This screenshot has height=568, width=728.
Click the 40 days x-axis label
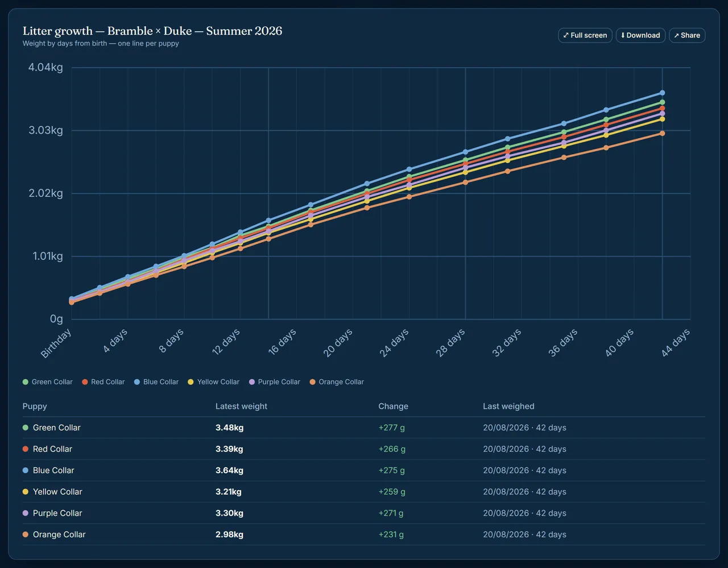619,342
